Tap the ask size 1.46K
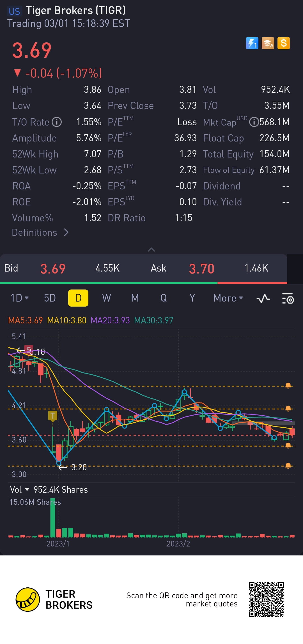303x644 pixels. coord(256,268)
